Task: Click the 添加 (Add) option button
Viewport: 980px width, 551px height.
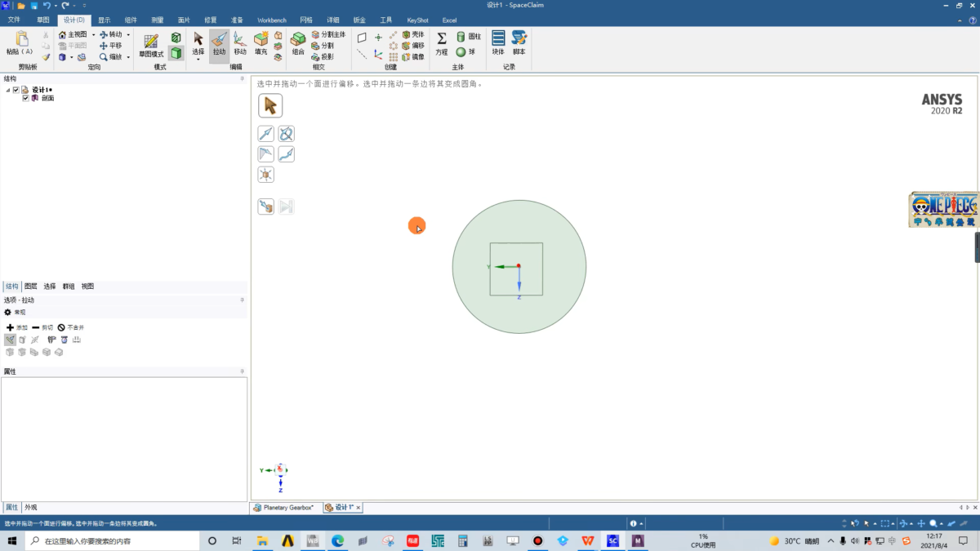Action: pyautogui.click(x=16, y=327)
